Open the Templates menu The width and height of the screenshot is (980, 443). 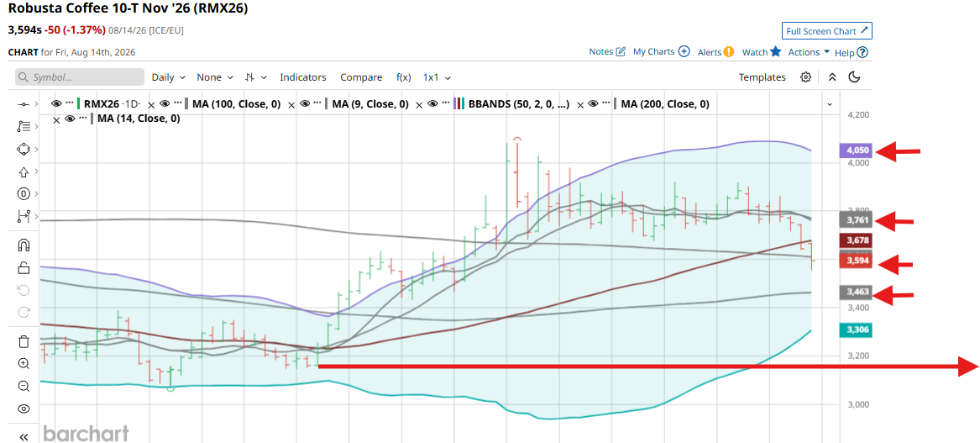tap(762, 77)
